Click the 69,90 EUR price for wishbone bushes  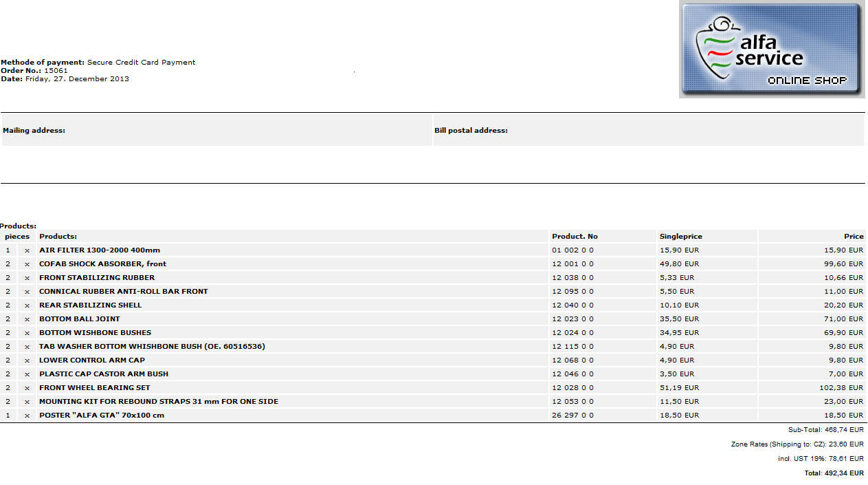(845, 333)
